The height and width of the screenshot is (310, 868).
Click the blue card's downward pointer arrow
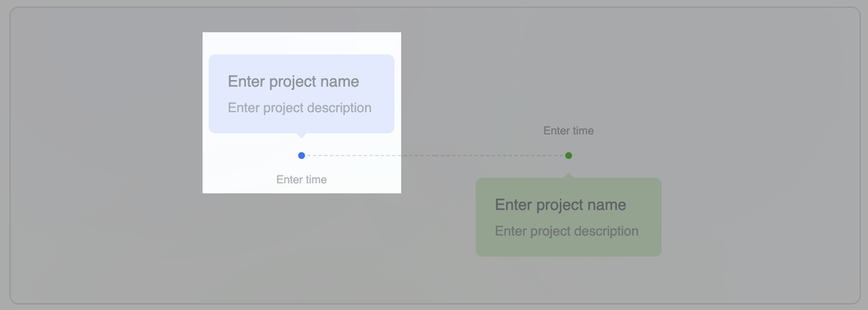[301, 135]
